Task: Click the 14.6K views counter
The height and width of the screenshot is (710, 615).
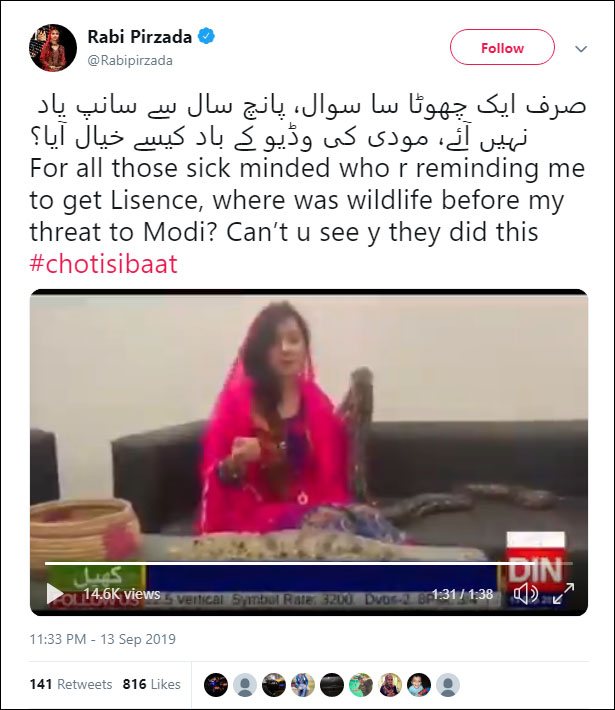Action: pos(122,594)
